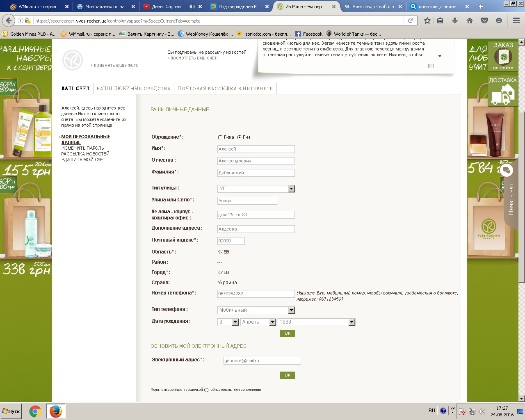Open УДАЛИТЬ МОЙ СЧЕТ sidebar link
This screenshot has width=525, height=420.
point(83,160)
